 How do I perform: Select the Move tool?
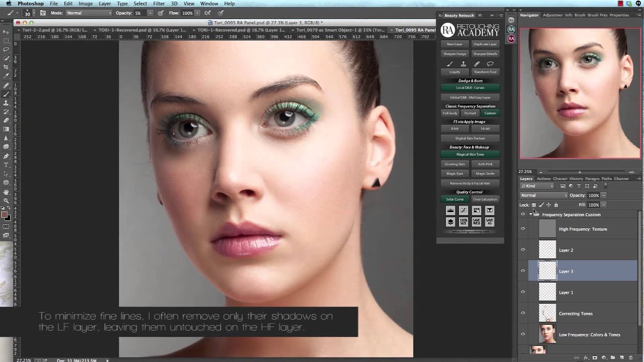click(x=7, y=32)
